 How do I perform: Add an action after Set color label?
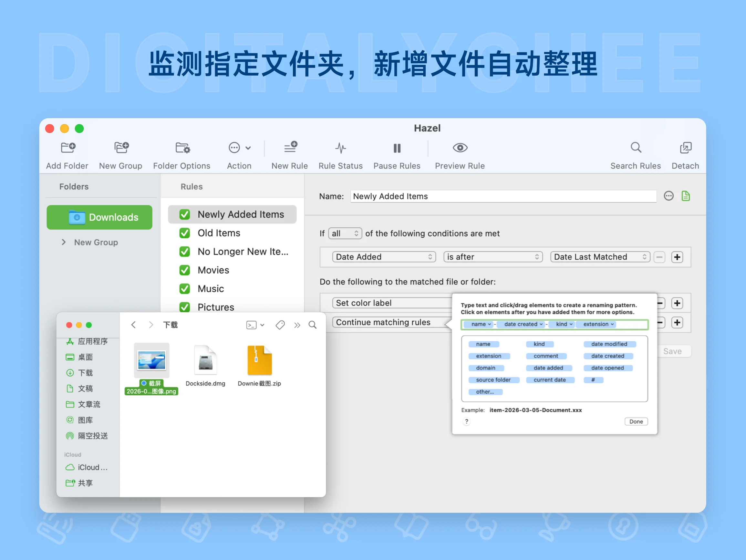(677, 303)
